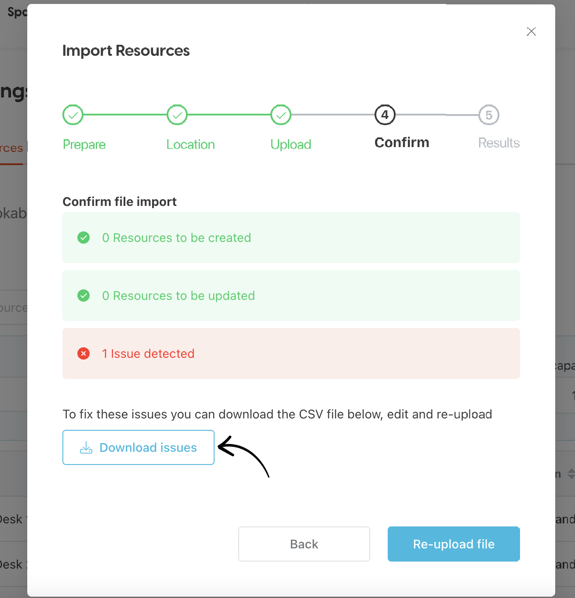
Task: Click Re-upload file button
Action: [x=454, y=544]
